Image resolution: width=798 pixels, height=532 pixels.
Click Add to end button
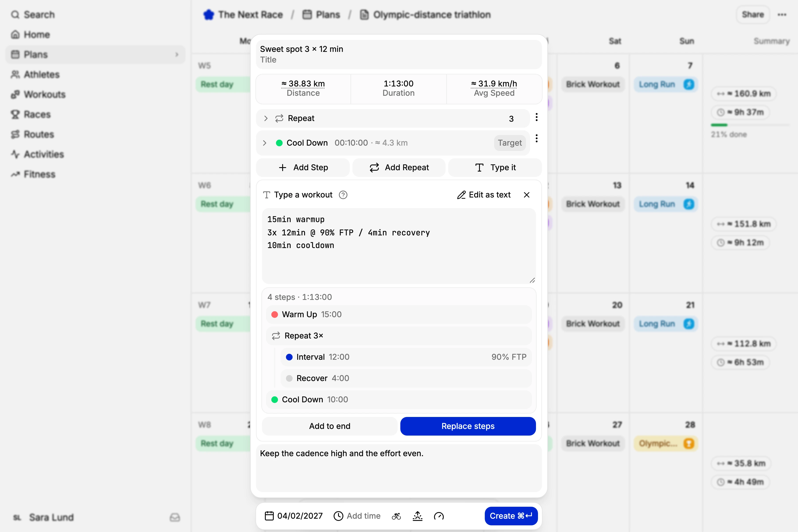click(329, 426)
